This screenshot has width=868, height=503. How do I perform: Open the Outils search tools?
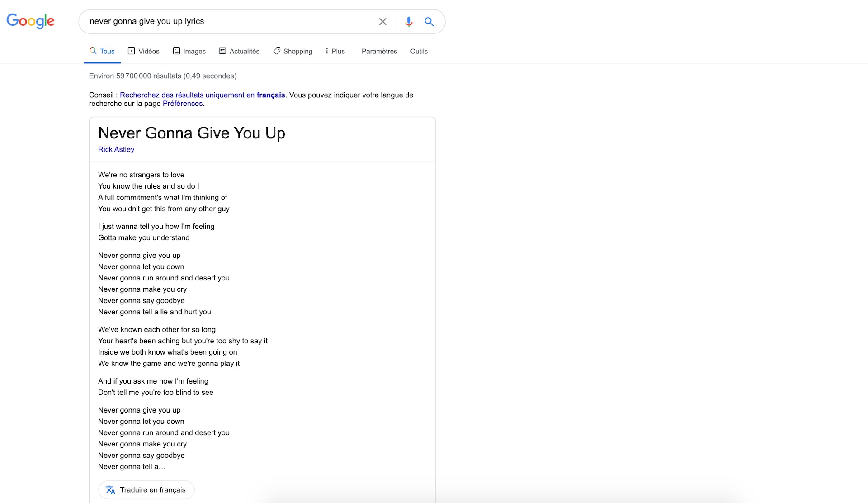[419, 51]
